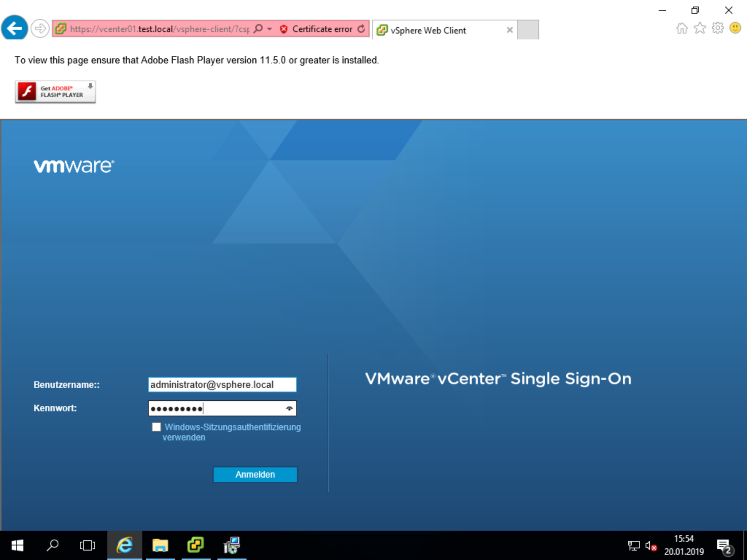Refresh the page with the reload icon
The image size is (747, 560).
361,29
